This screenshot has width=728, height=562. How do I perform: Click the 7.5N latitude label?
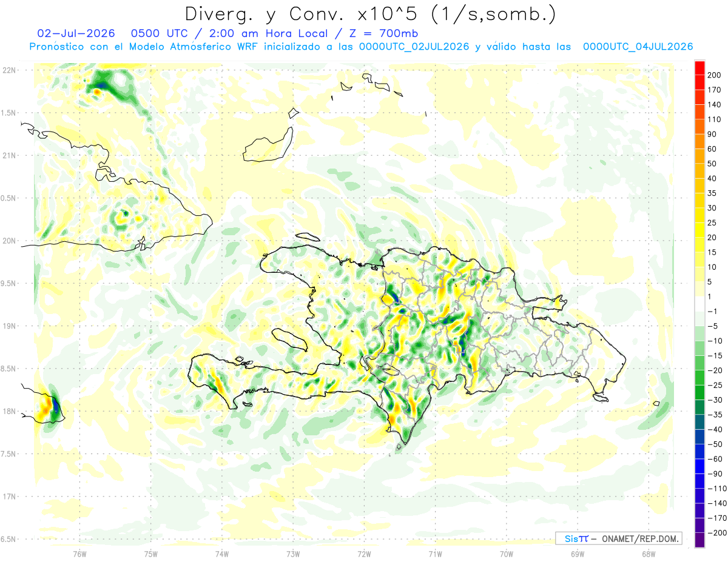tap(8, 454)
